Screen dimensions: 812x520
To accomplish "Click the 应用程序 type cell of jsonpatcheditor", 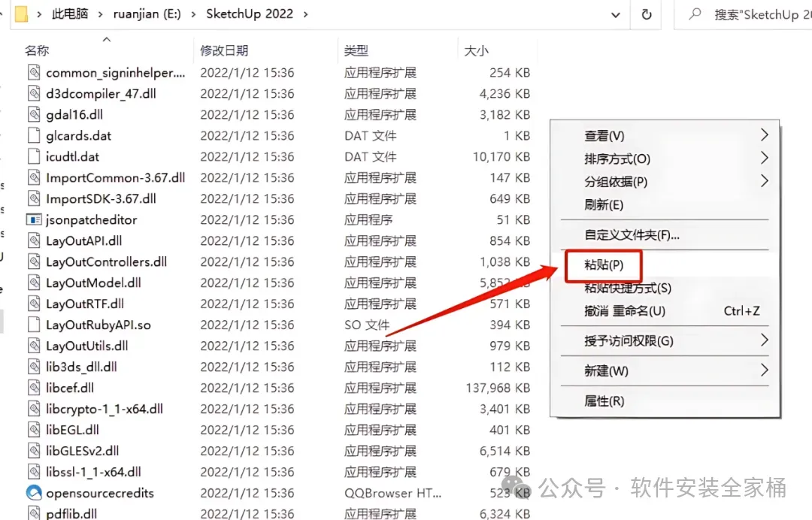I will point(368,220).
